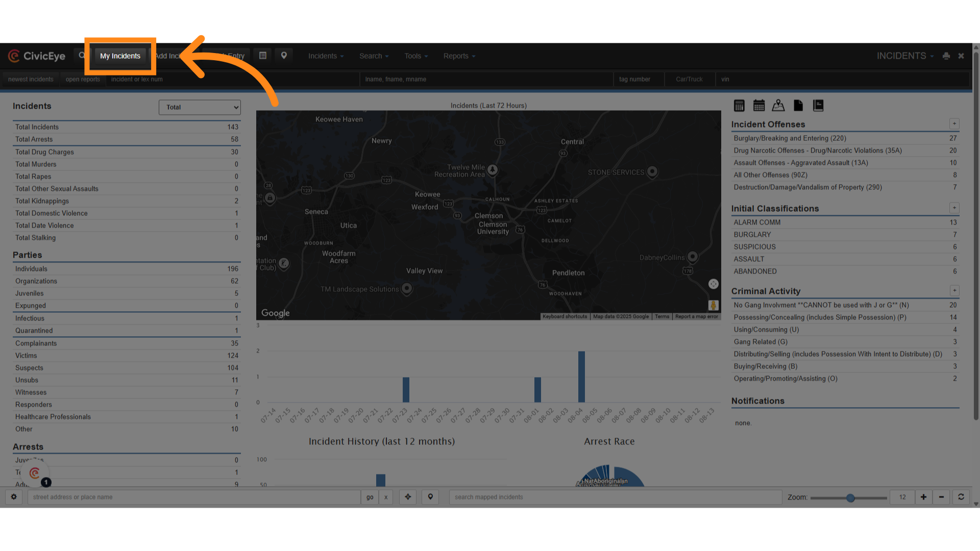Expand the Initial Classifications section
Image resolution: width=980 pixels, height=551 pixels.
tap(954, 208)
